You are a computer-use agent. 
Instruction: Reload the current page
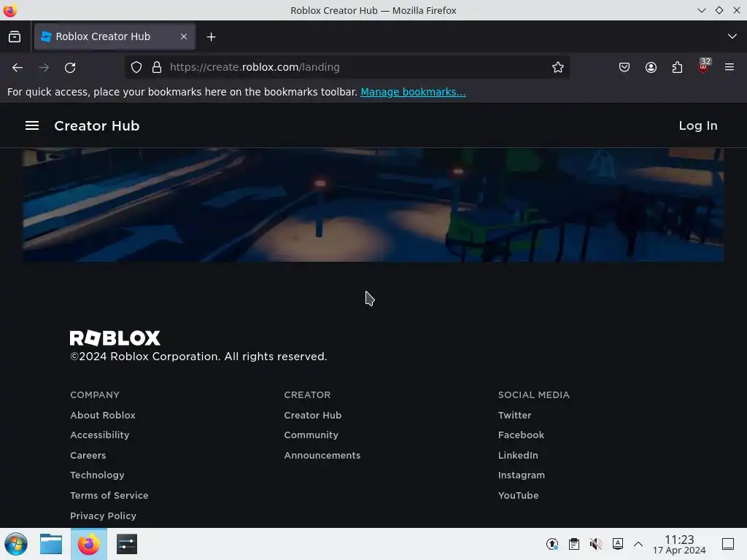pos(70,68)
